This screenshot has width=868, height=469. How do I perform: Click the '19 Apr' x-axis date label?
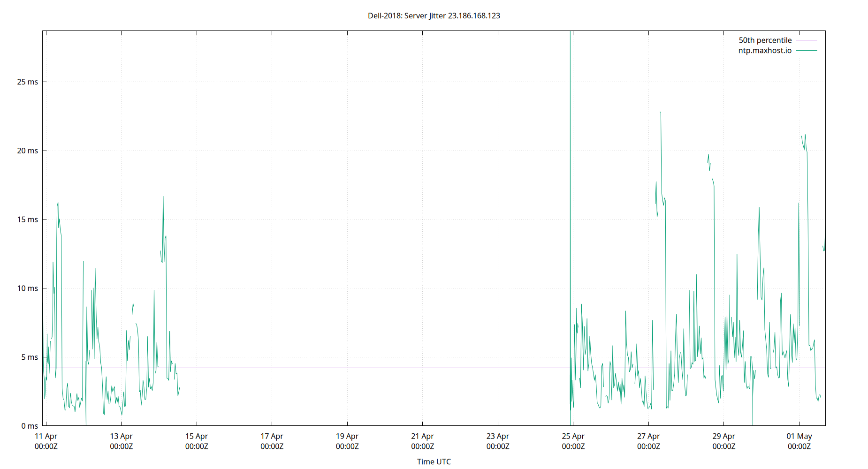tap(347, 436)
